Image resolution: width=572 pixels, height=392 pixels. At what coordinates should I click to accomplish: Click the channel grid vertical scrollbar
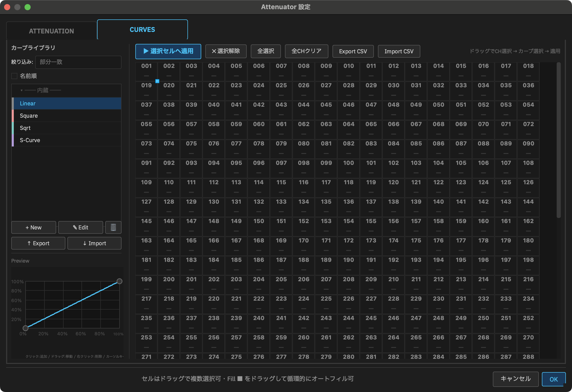pyautogui.click(x=558, y=140)
